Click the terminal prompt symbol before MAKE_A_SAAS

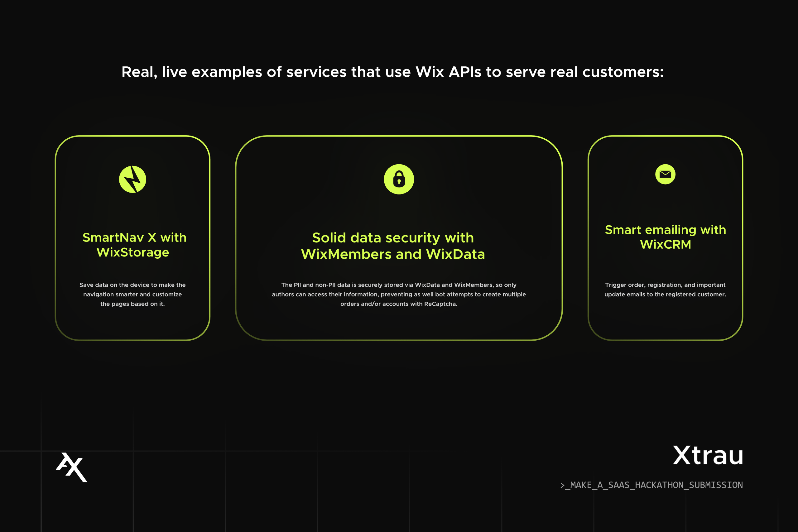click(x=562, y=485)
